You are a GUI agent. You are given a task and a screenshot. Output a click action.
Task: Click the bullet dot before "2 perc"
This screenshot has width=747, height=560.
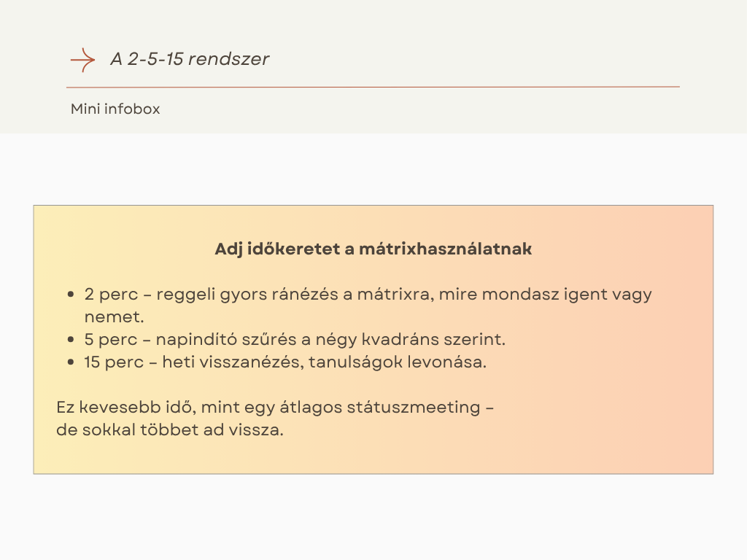(x=71, y=295)
